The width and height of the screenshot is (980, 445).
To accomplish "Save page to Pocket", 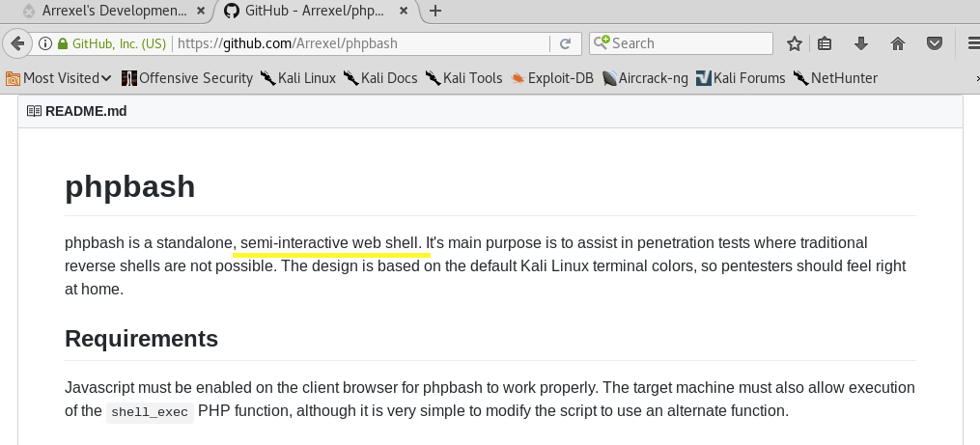I will click(x=935, y=43).
